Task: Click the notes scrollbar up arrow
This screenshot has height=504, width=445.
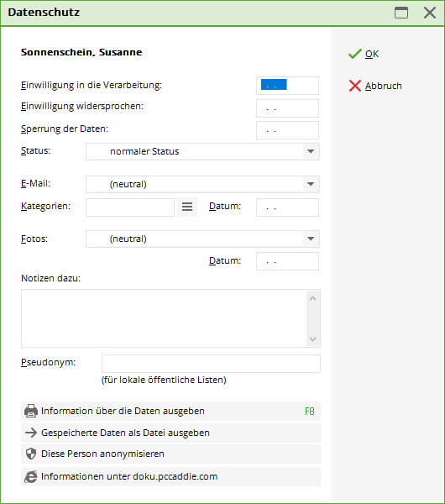Action: click(313, 298)
